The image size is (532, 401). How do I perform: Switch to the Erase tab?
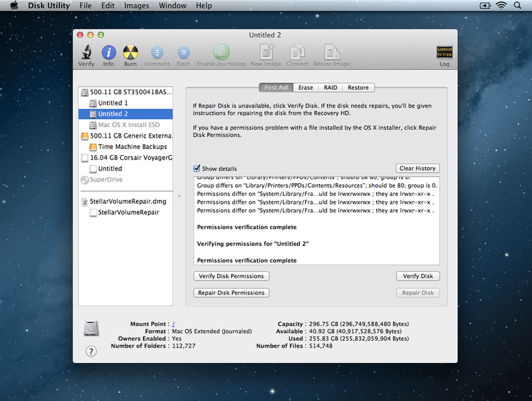306,88
